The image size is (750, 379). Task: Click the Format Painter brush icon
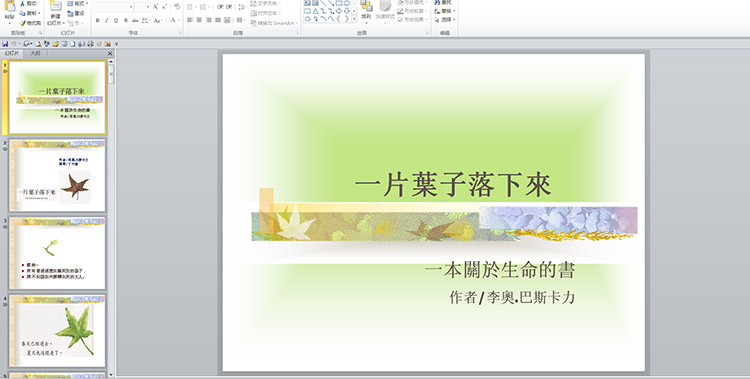click(x=22, y=23)
